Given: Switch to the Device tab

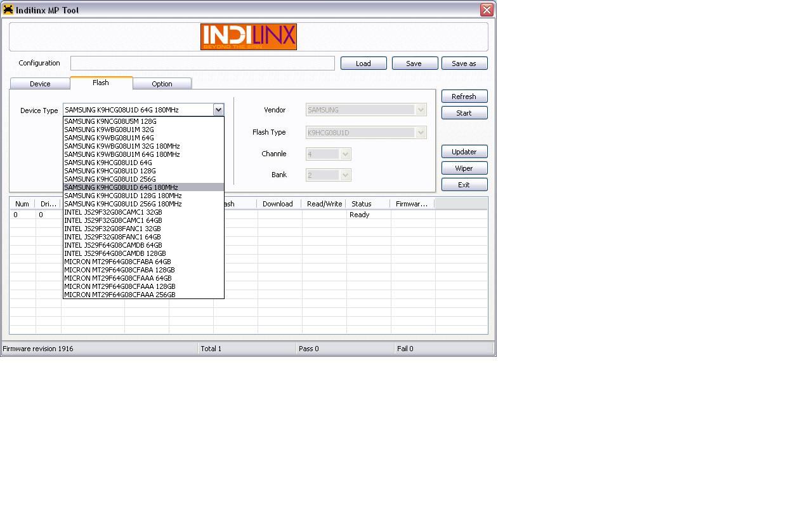Looking at the screenshot, I should tap(40, 84).
